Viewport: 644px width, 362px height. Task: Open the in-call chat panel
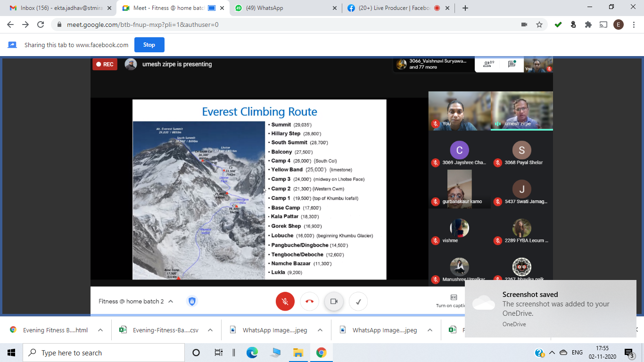[511, 64]
